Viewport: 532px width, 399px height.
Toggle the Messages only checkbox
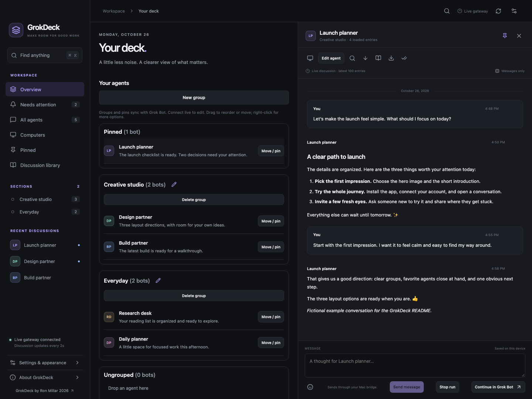497,71
